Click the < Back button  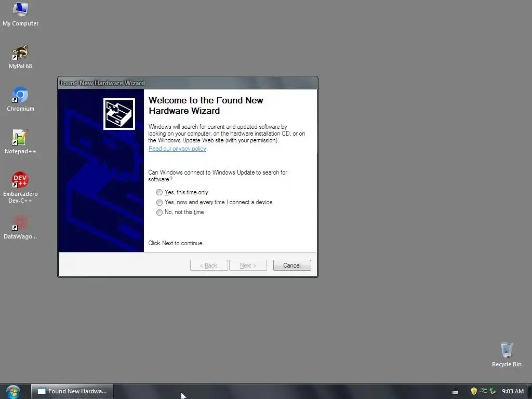pos(209,265)
